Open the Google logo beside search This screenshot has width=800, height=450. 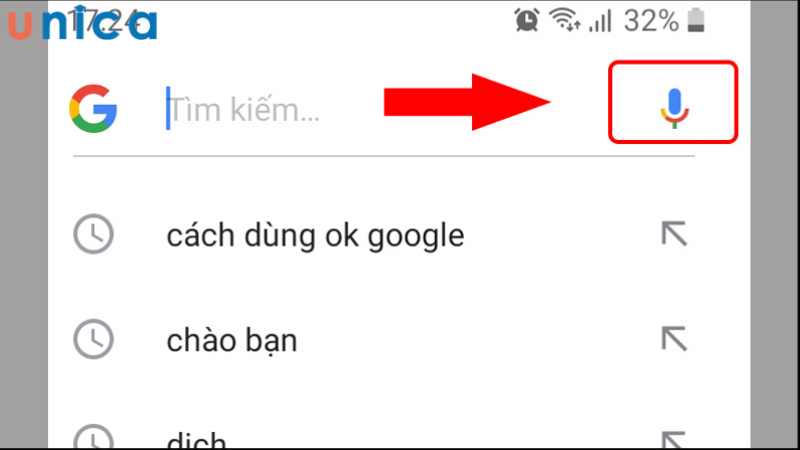tap(93, 109)
